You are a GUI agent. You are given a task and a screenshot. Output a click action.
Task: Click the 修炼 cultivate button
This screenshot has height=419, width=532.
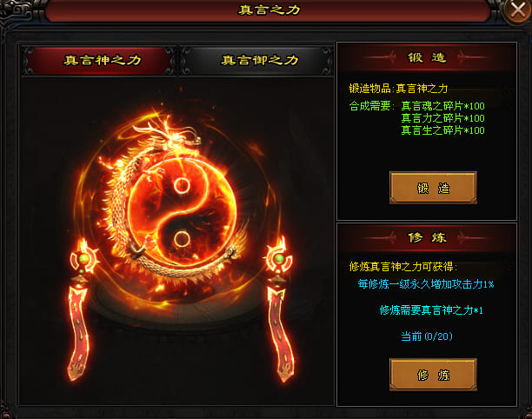tap(433, 375)
